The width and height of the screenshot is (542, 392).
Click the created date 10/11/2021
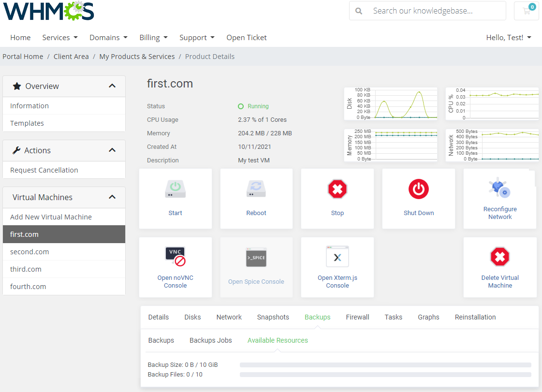click(x=254, y=146)
